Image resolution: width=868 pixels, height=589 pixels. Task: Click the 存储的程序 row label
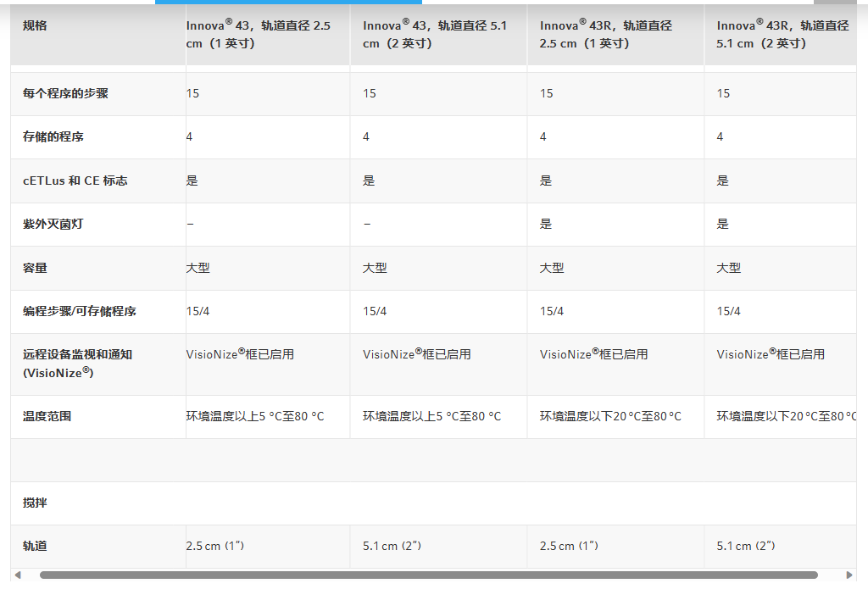coord(53,136)
